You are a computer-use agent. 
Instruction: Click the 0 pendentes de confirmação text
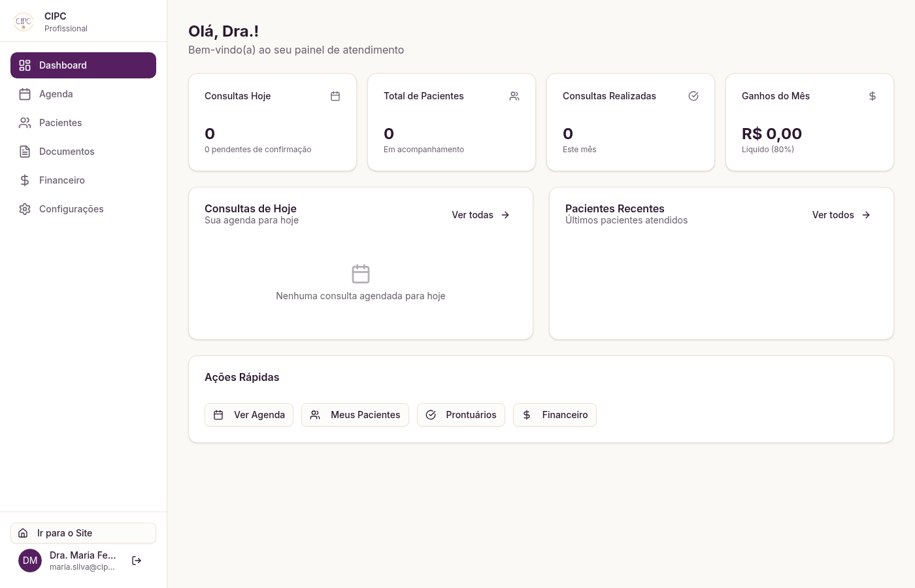coord(258,150)
